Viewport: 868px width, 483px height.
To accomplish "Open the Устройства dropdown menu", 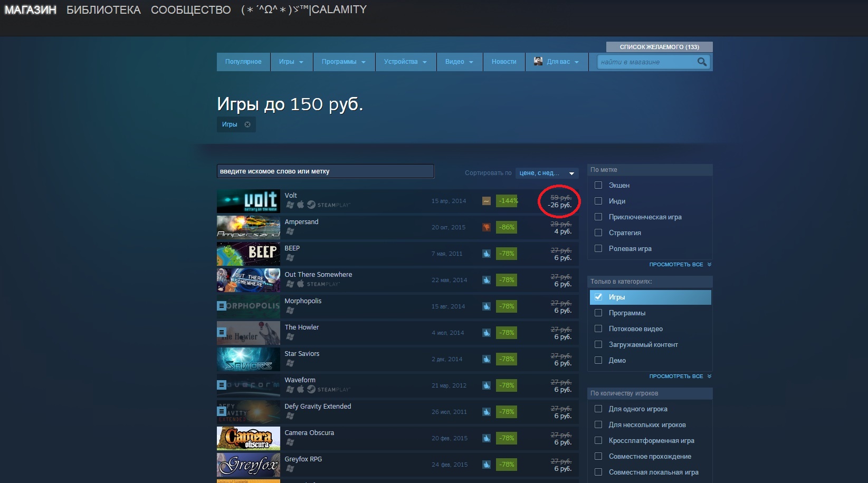I will (x=406, y=62).
